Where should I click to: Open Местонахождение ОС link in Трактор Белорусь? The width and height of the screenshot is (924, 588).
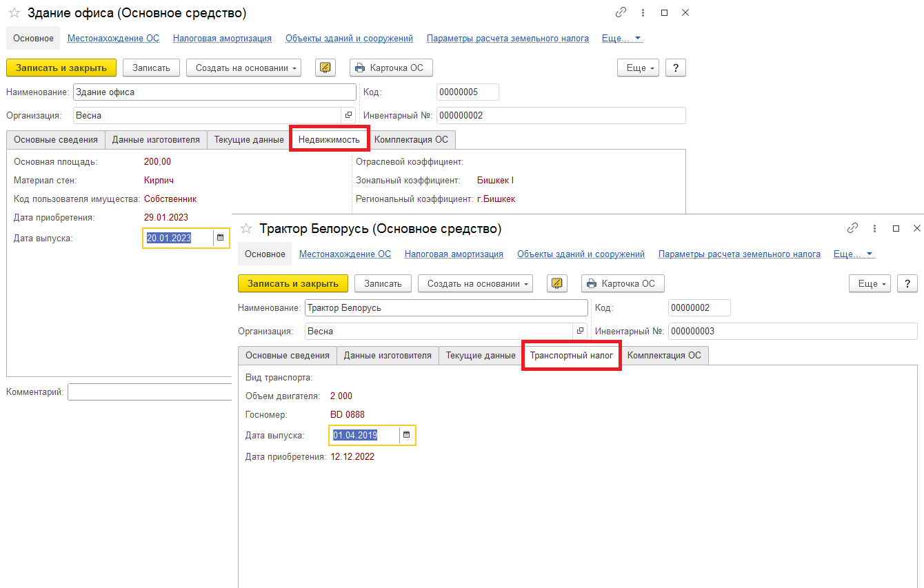click(x=345, y=254)
